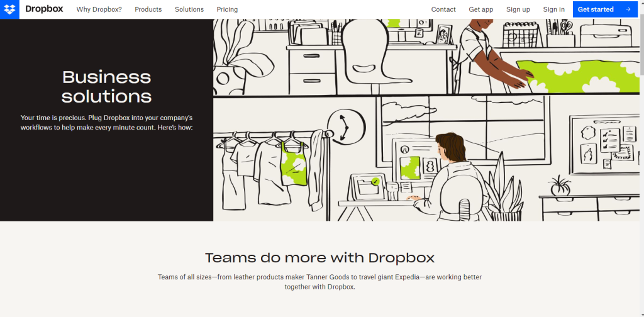Go to the Pricing page
This screenshot has height=317, width=644.
tap(227, 9)
